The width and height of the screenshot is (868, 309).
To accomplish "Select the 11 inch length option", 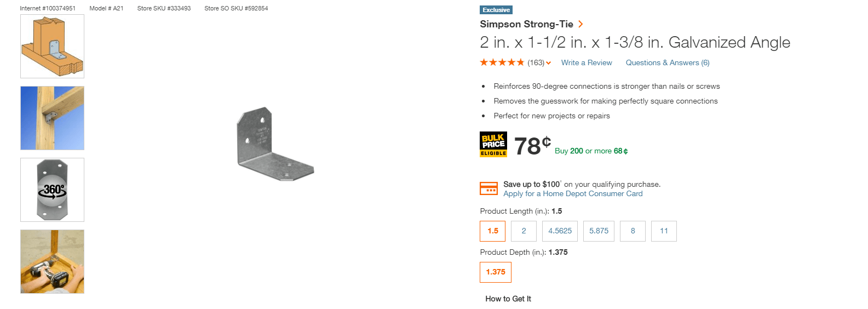I will click(664, 231).
